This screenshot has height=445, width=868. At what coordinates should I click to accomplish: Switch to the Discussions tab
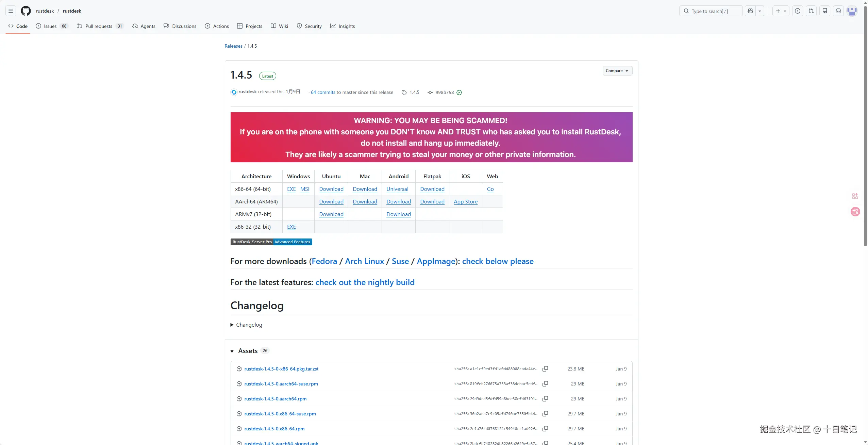click(x=180, y=26)
